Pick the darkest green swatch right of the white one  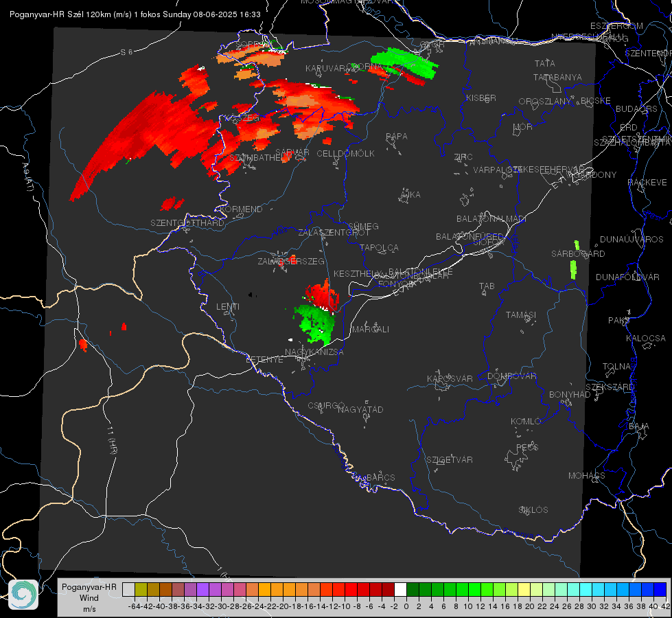pyautogui.click(x=413, y=589)
